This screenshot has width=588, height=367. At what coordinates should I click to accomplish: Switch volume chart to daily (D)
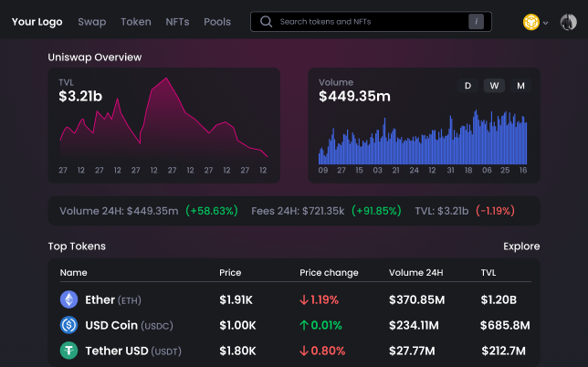pyautogui.click(x=467, y=86)
